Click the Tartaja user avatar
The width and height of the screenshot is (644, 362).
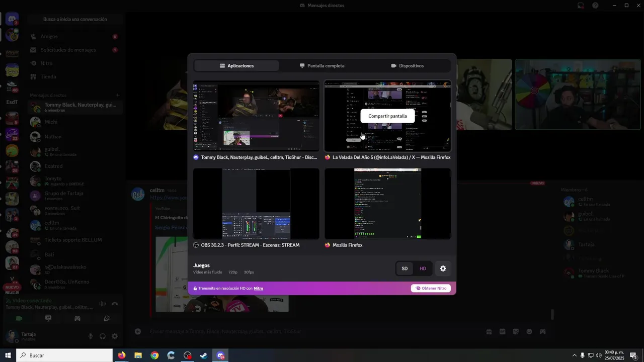[x=12, y=336]
